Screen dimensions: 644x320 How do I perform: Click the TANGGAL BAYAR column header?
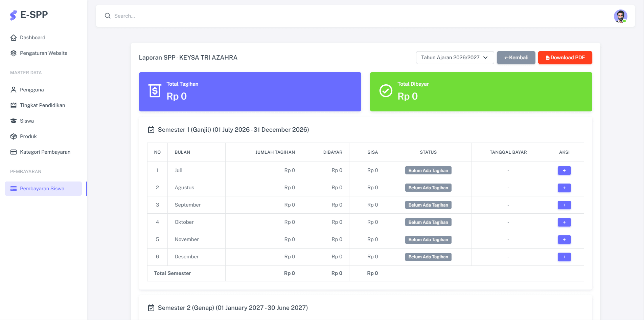(508, 152)
